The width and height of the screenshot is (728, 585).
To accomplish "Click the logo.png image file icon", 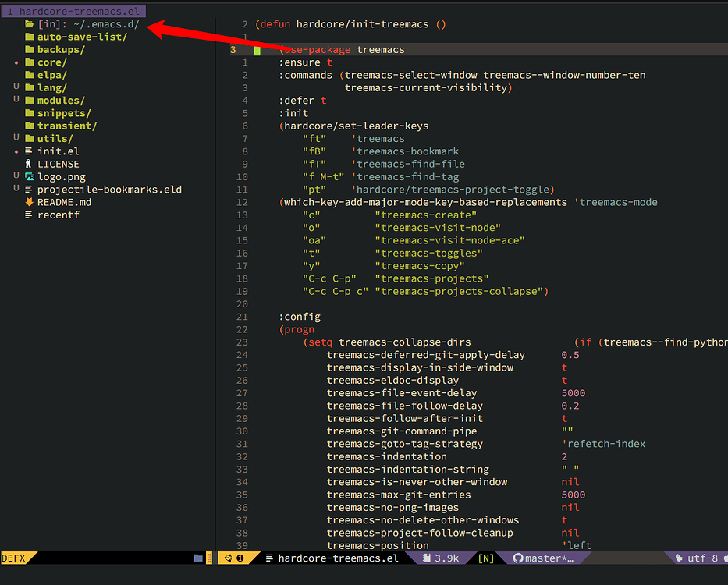I will 29,176.
